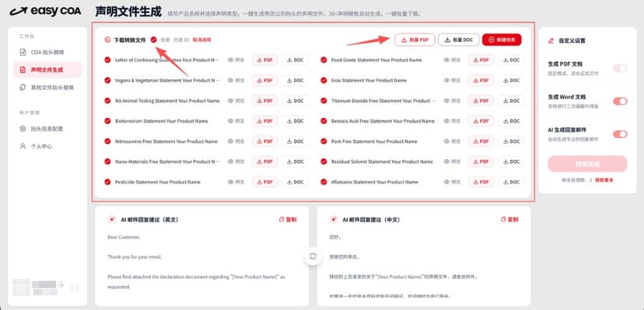This screenshot has height=310, width=644.
Task: Download PDF of Nano-Materials Free Statement
Action: (x=264, y=162)
